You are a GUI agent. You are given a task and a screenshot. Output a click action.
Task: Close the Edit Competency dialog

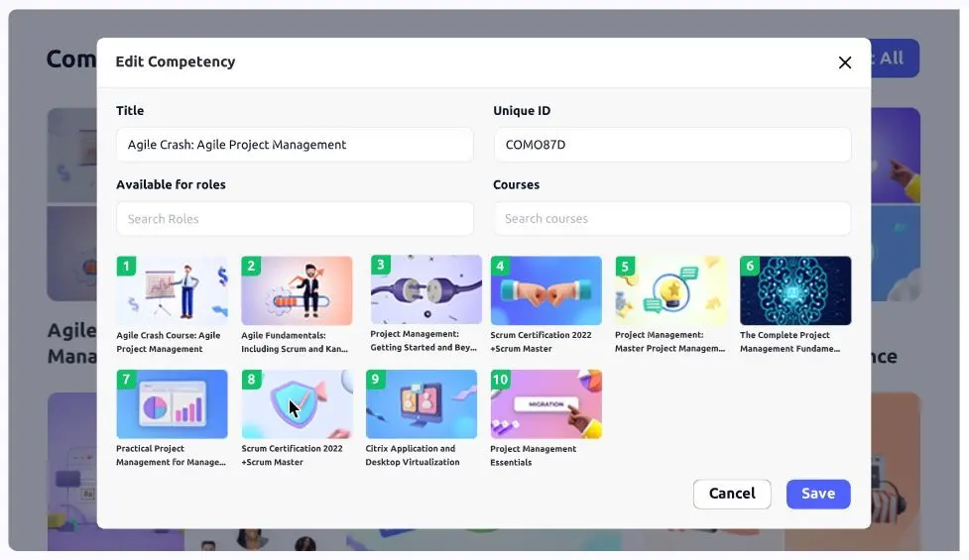tap(844, 62)
